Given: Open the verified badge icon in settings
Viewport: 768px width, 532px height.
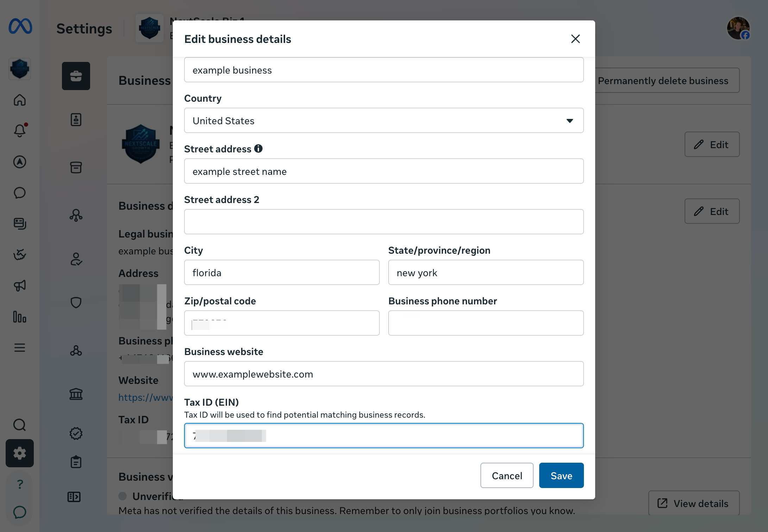Looking at the screenshot, I should [76, 433].
